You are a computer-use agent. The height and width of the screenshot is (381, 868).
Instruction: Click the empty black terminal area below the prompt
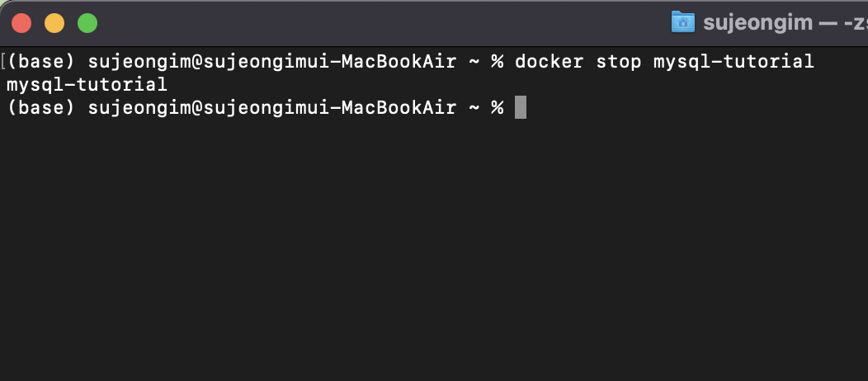(434, 249)
